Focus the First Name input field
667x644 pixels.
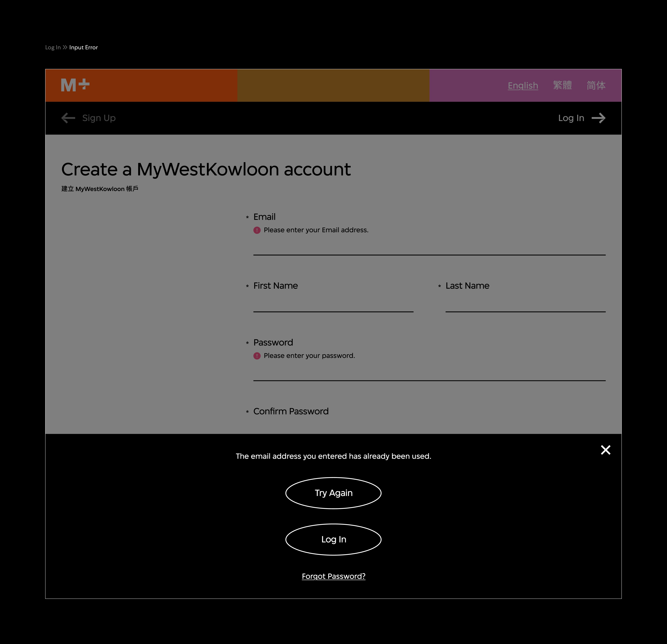(x=334, y=303)
